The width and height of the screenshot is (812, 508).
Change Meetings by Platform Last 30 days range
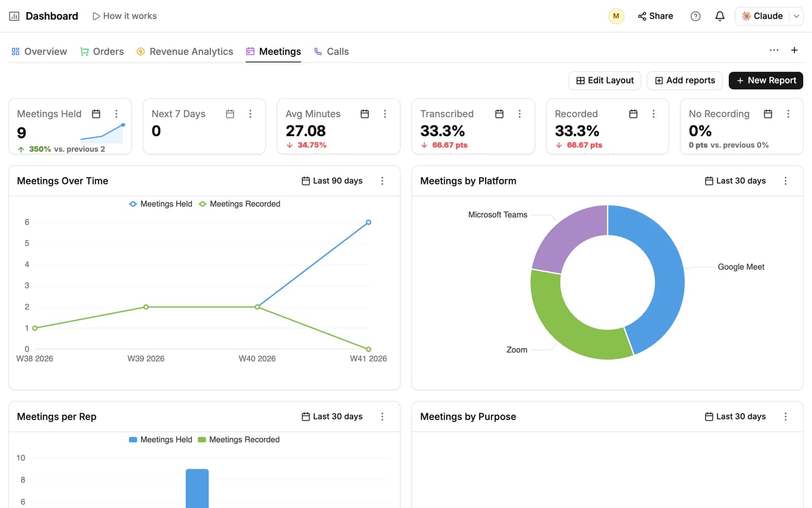click(735, 181)
